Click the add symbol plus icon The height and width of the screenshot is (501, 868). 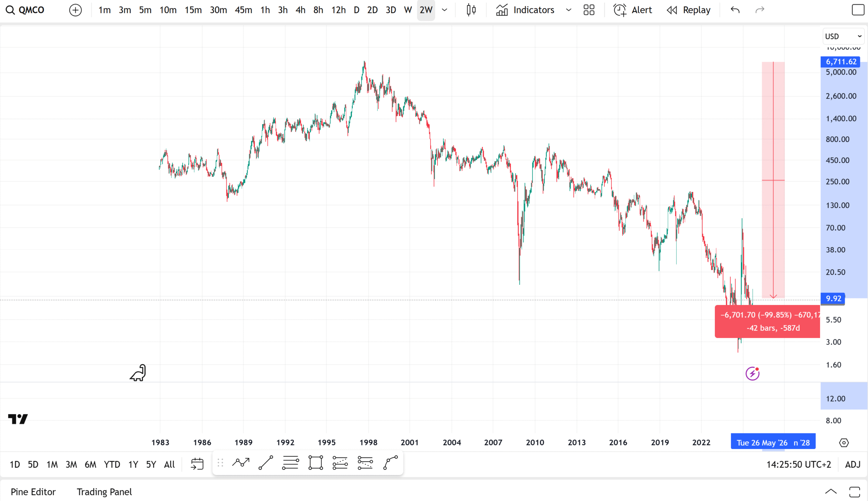click(x=75, y=10)
